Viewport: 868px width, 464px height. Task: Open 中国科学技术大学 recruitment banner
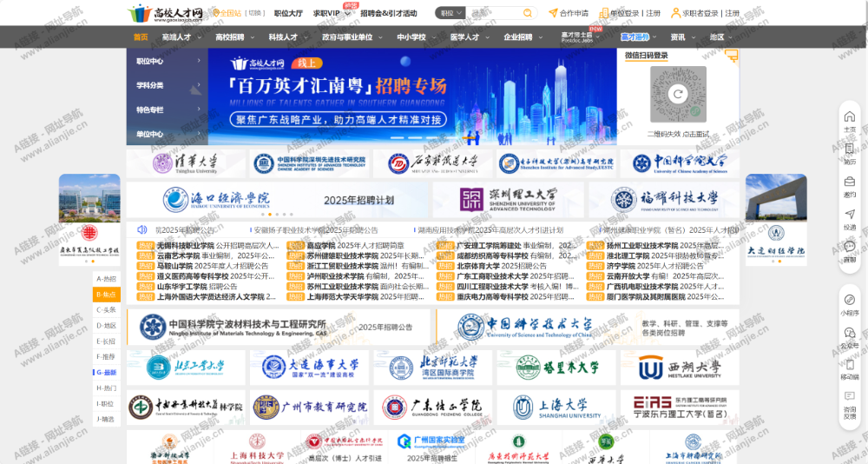tap(588, 327)
